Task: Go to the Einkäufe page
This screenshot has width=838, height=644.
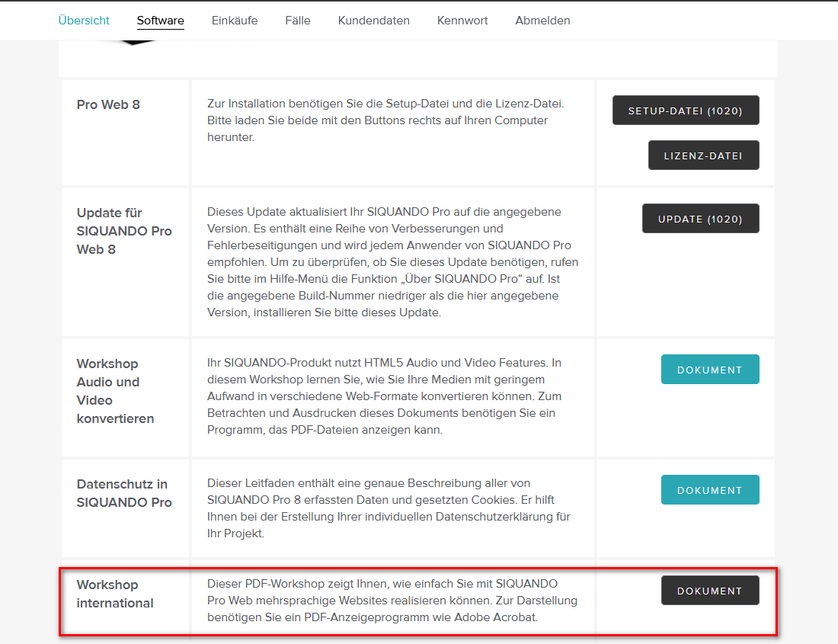Action: pyautogui.click(x=235, y=21)
